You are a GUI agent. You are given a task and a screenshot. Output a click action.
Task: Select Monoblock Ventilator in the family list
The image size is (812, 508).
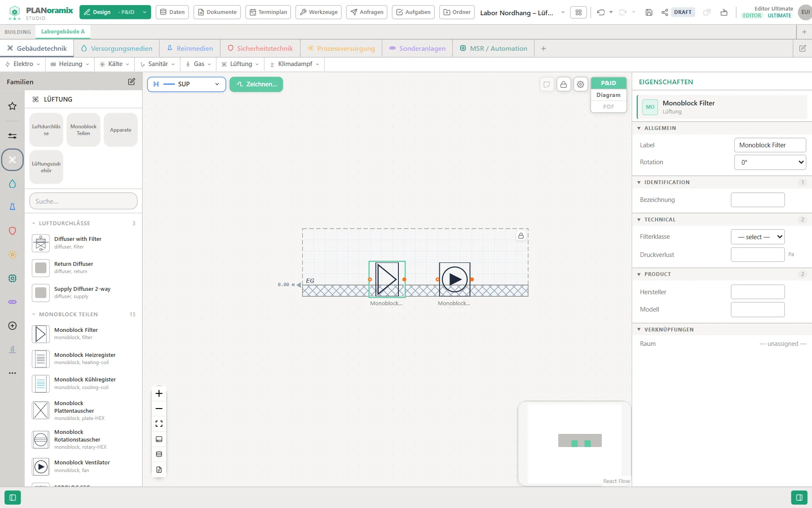pyautogui.click(x=83, y=466)
